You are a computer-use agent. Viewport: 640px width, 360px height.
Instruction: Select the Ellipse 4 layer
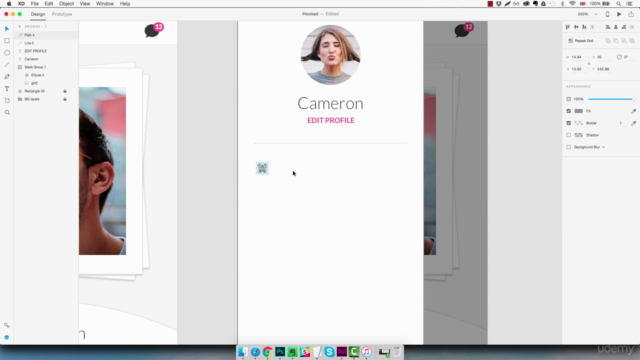[46, 75]
